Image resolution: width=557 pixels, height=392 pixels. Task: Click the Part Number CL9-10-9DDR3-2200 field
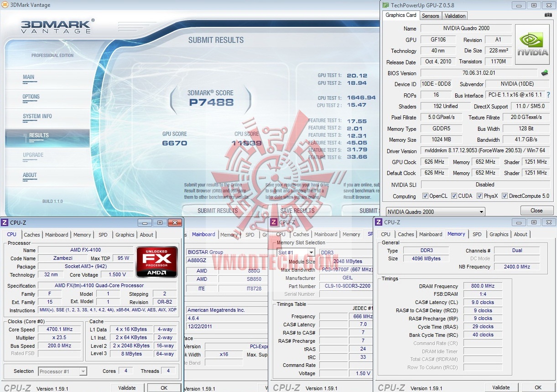[346, 286]
